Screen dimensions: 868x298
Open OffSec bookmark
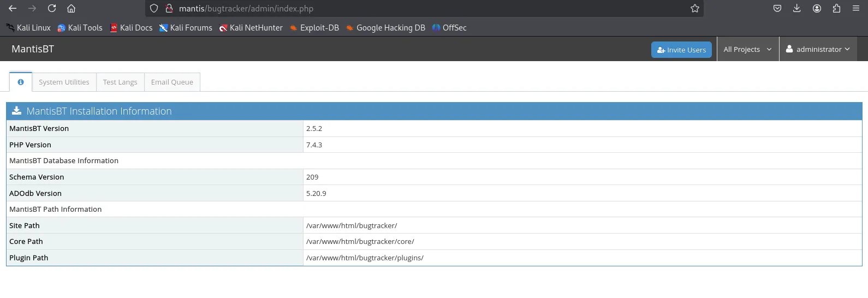(x=449, y=28)
